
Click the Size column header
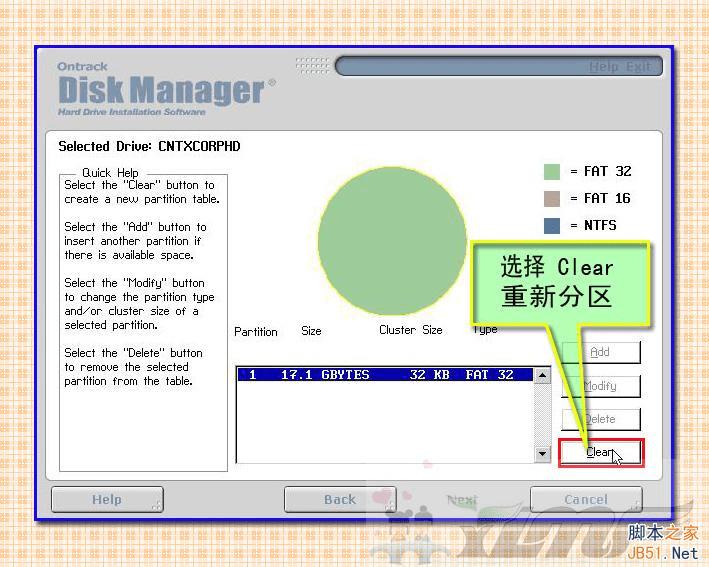click(311, 331)
